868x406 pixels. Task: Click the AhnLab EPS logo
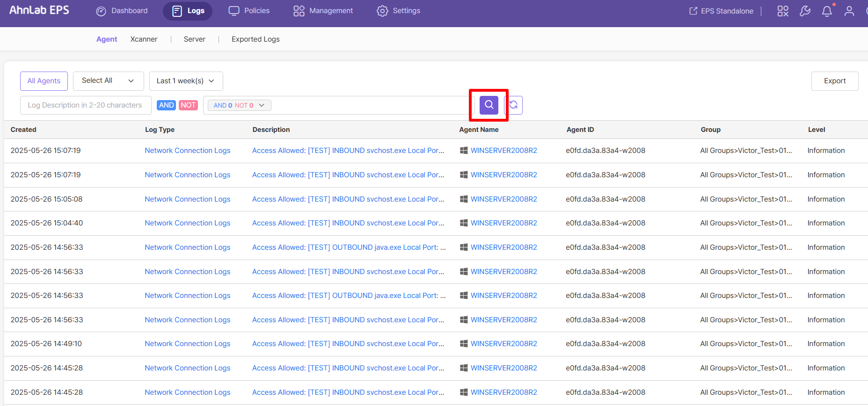[39, 10]
